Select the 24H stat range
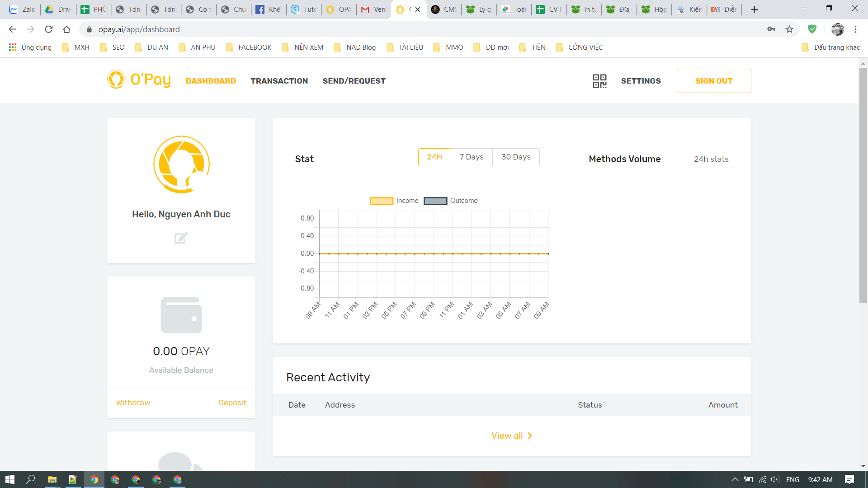868x488 pixels. [x=434, y=157]
